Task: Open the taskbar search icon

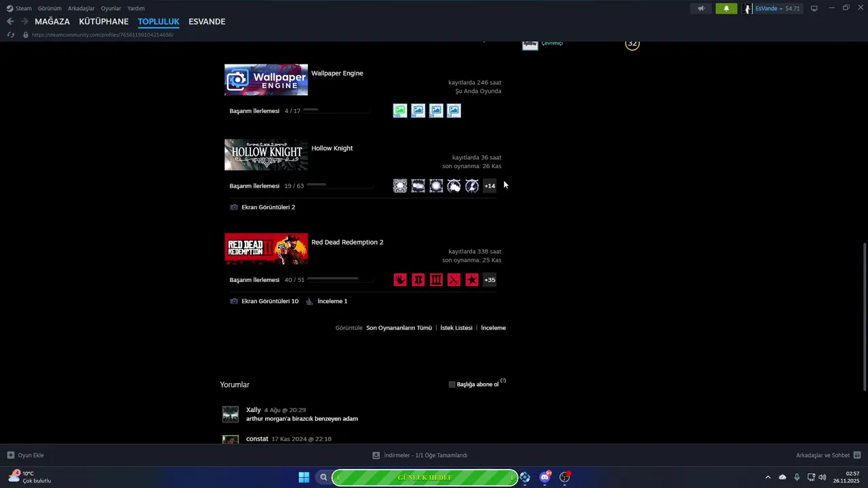Action: coord(323,477)
